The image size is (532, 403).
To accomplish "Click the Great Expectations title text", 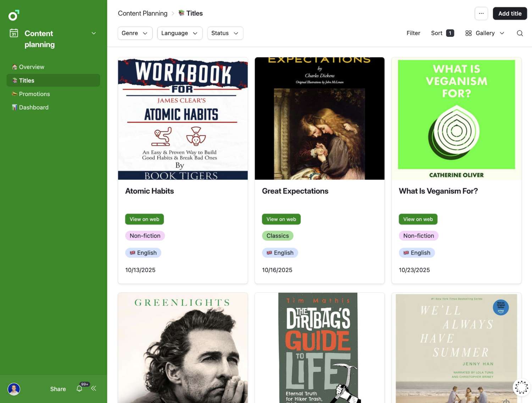I will (x=295, y=191).
